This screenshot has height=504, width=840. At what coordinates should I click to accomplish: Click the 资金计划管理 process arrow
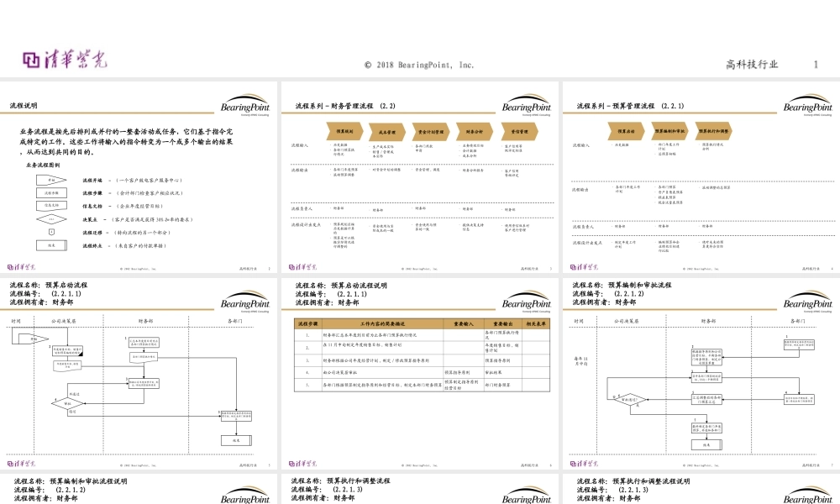click(x=431, y=132)
